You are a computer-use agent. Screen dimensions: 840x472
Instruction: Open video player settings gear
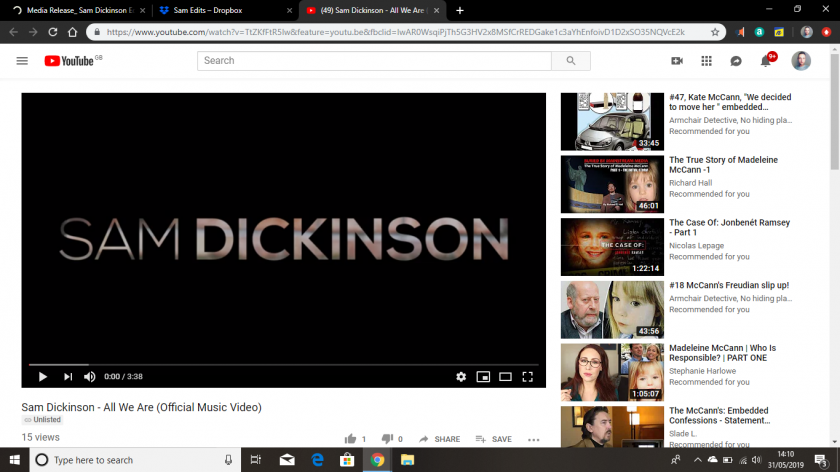pyautogui.click(x=461, y=377)
